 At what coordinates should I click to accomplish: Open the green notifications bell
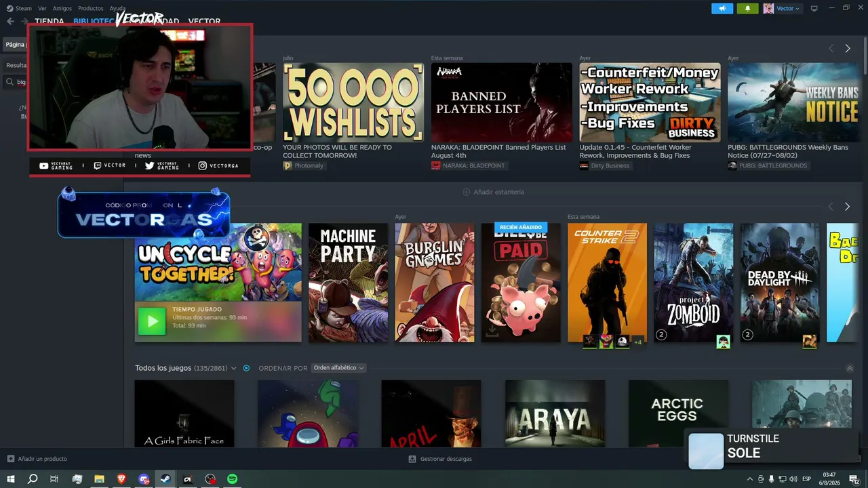(748, 8)
